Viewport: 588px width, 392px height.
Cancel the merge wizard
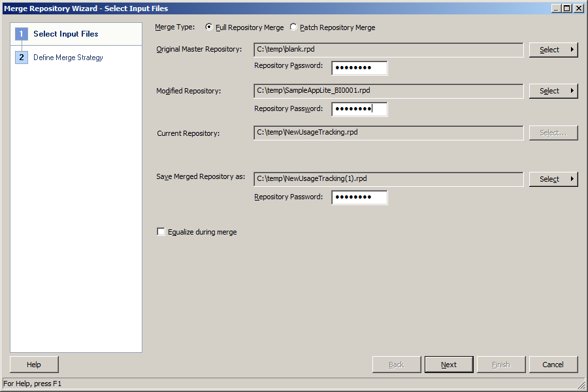(x=553, y=365)
